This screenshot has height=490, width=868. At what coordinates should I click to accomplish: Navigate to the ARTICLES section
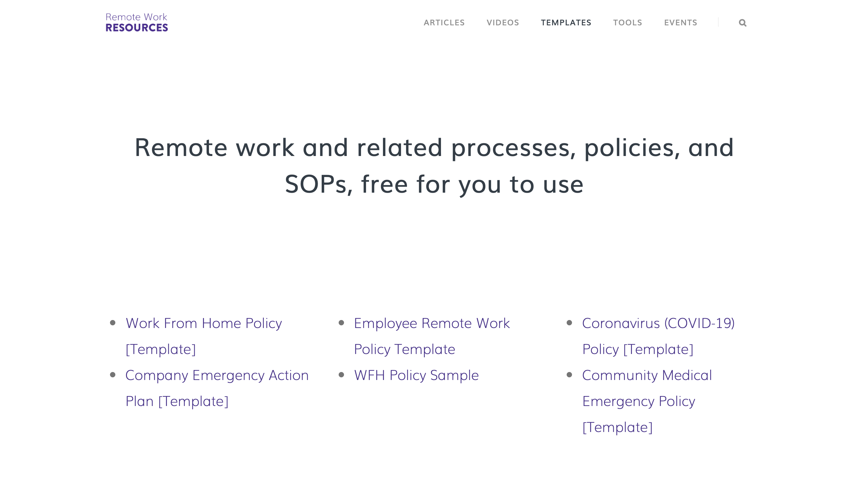pos(444,23)
